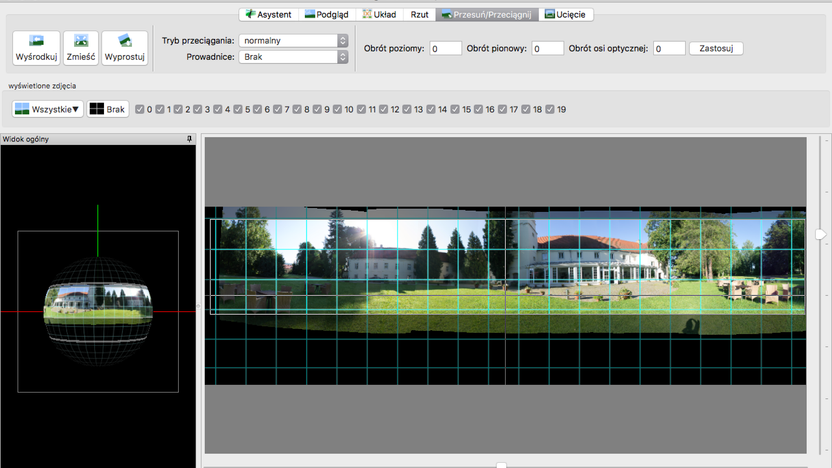This screenshot has height=468, width=832.
Task: Open the Rzut tab
Action: point(419,14)
